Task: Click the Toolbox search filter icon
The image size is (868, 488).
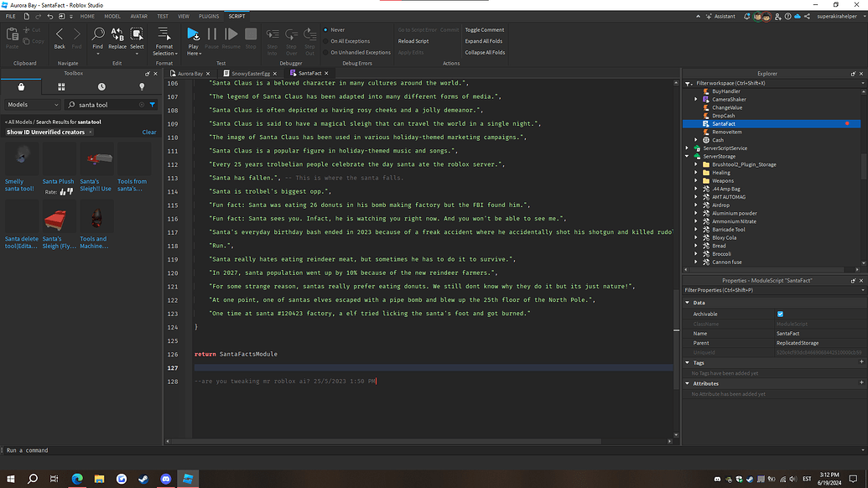Action: [153, 105]
